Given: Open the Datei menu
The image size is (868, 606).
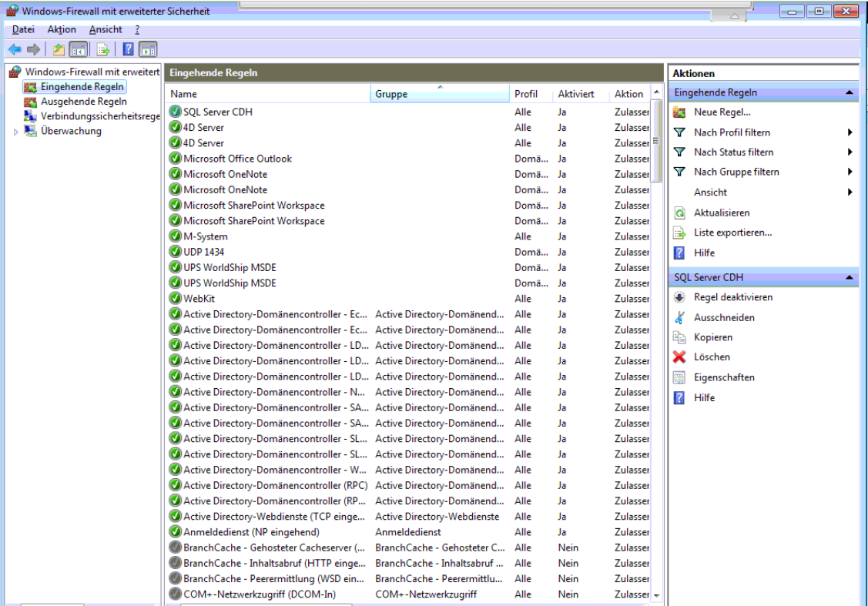Looking at the screenshot, I should [x=23, y=29].
